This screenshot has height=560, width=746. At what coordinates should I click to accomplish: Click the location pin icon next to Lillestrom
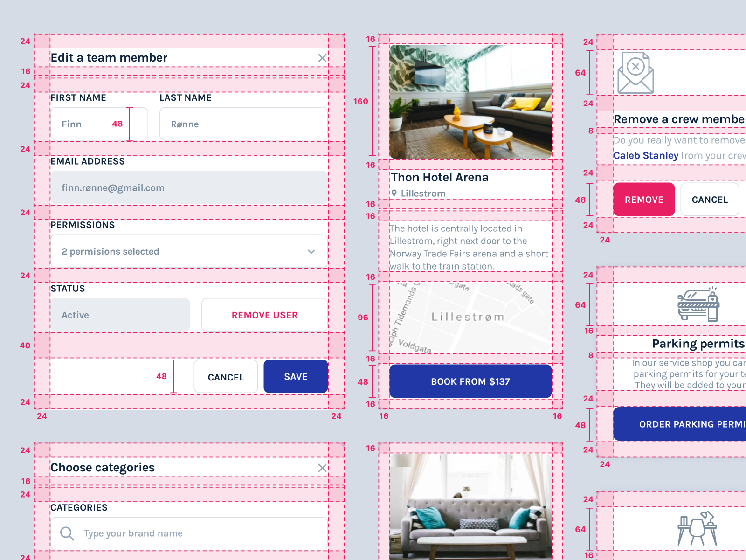(x=395, y=193)
